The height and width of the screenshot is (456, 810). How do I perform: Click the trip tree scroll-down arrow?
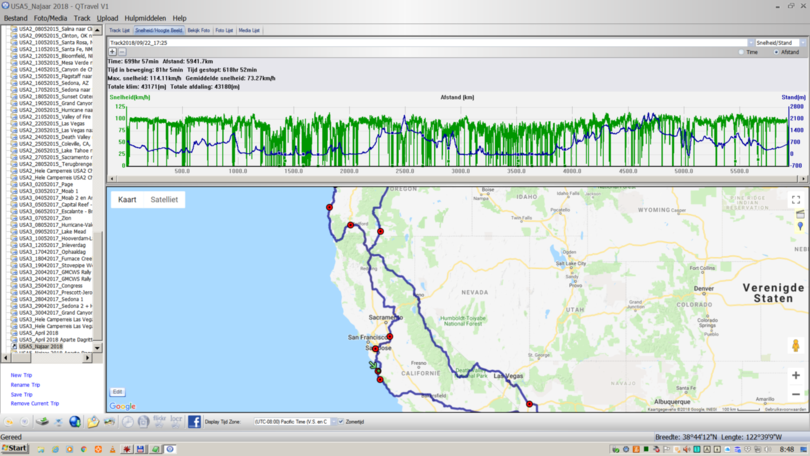(x=97, y=348)
